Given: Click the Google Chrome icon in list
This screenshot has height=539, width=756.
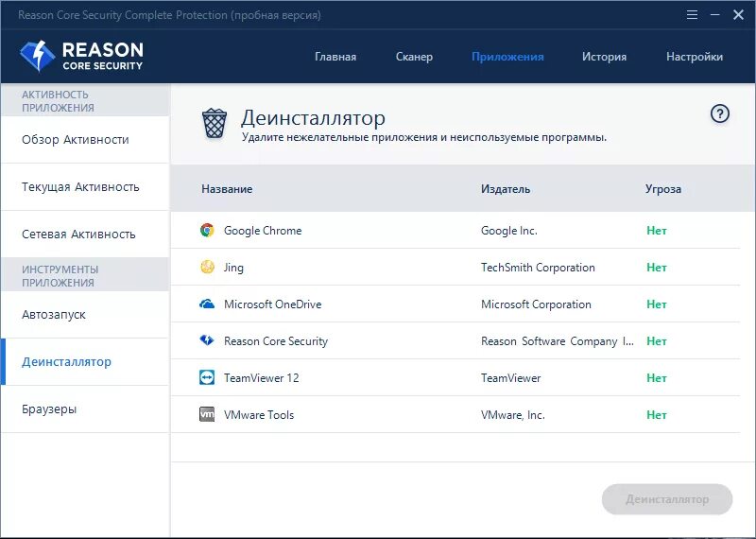Looking at the screenshot, I should click(207, 230).
